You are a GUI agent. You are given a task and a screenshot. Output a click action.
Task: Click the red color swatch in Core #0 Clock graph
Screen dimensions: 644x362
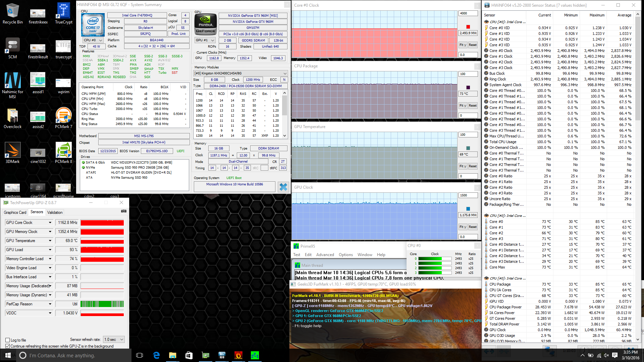coord(468,27)
